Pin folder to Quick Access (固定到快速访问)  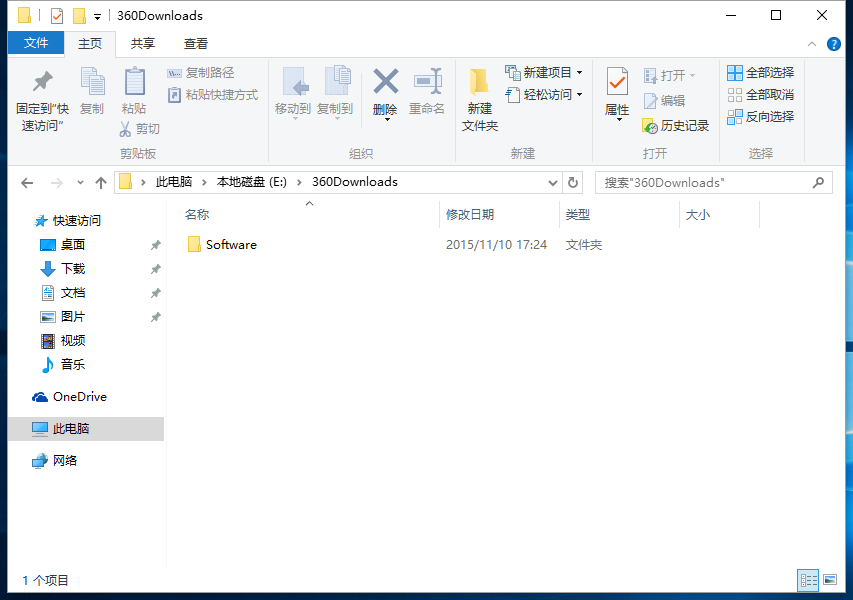(42, 100)
